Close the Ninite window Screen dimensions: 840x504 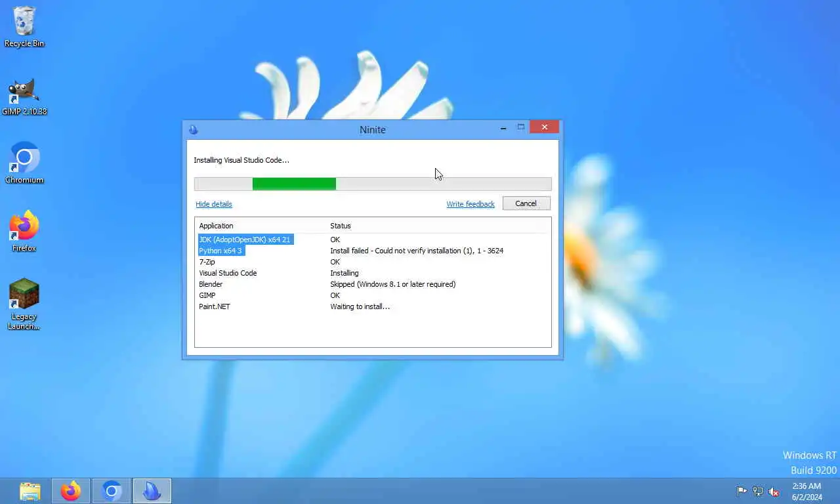(545, 127)
